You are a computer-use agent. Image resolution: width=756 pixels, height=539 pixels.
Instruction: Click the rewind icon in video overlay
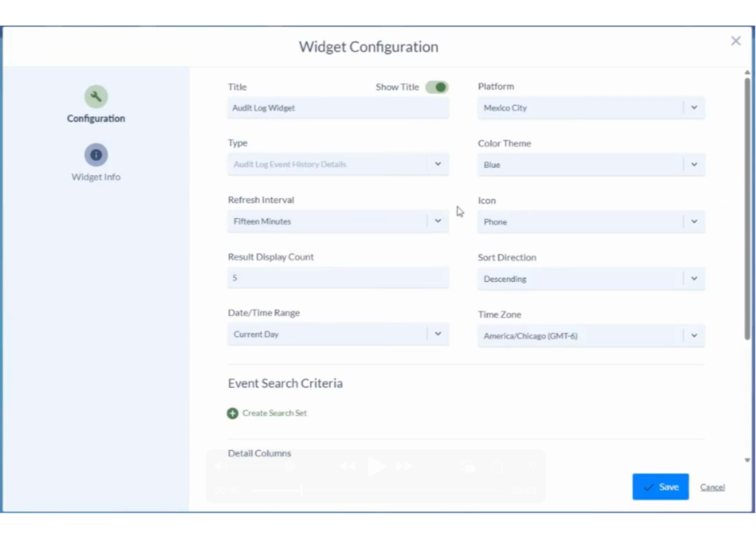pos(347,466)
